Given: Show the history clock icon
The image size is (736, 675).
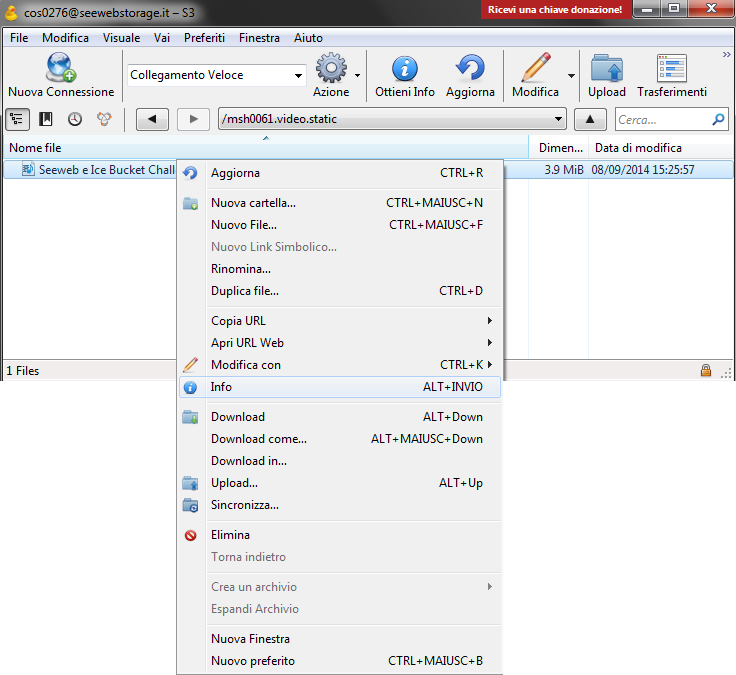Looking at the screenshot, I should (75, 119).
